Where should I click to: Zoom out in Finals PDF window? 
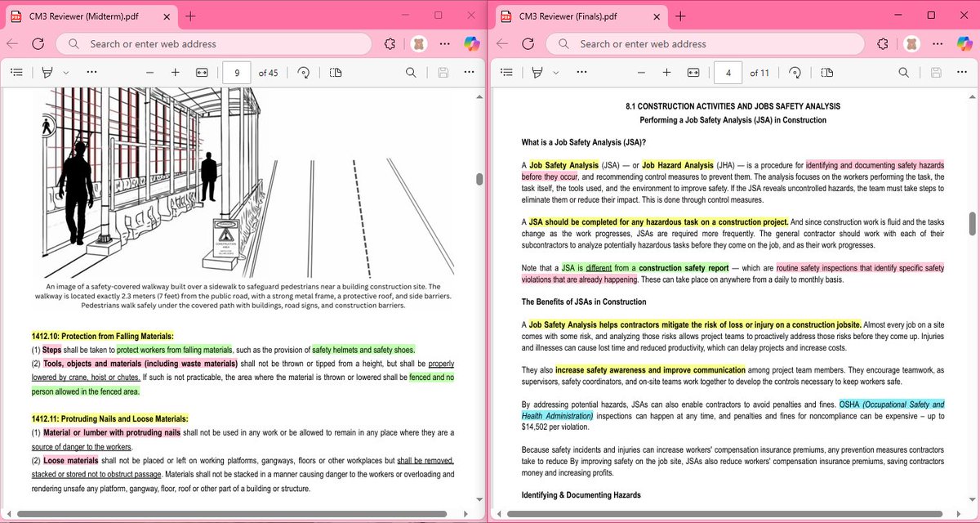(x=640, y=73)
